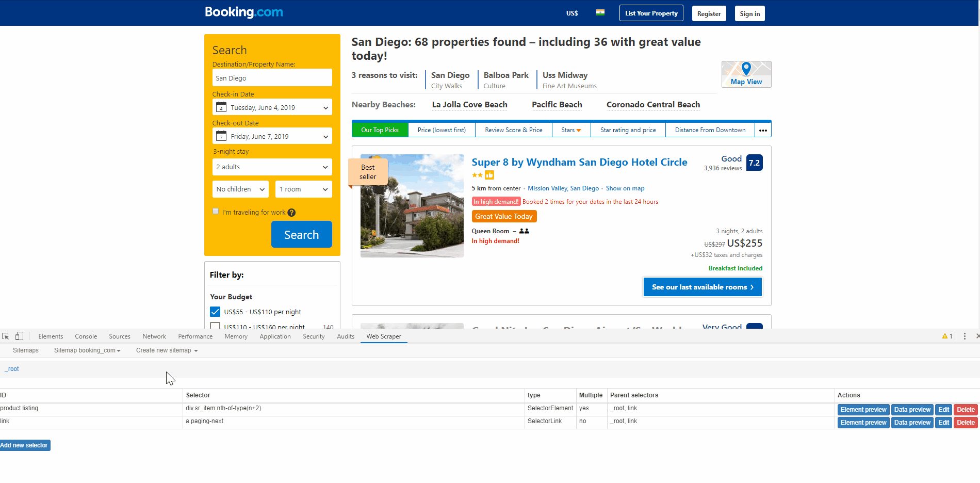Click List Your Property button
The image size is (980, 483).
click(651, 13)
